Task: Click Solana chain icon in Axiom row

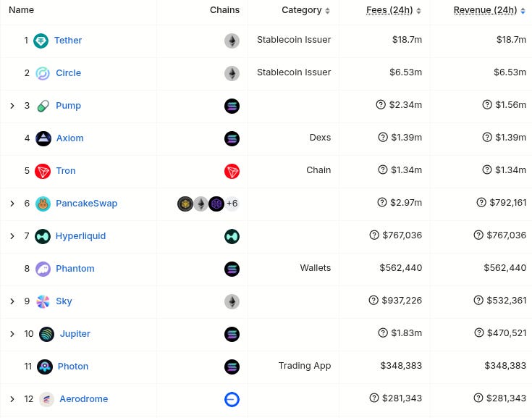Action: point(232,138)
